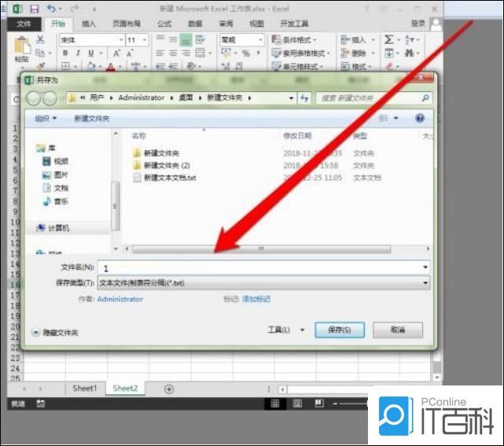Open the save type dropdown list

pos(263,283)
